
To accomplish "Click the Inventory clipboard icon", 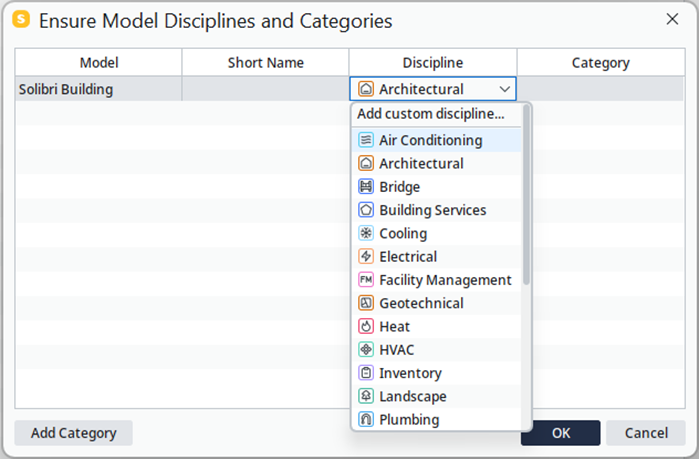I will 366,373.
